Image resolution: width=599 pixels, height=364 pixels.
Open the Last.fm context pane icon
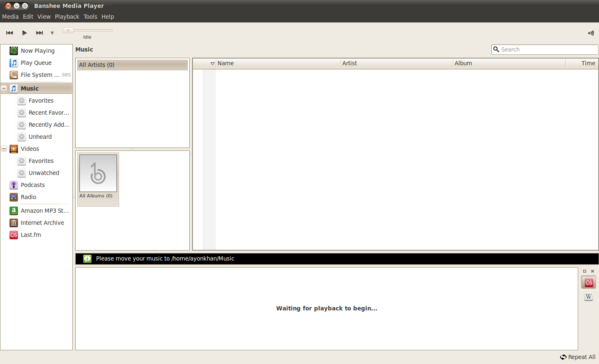589,283
